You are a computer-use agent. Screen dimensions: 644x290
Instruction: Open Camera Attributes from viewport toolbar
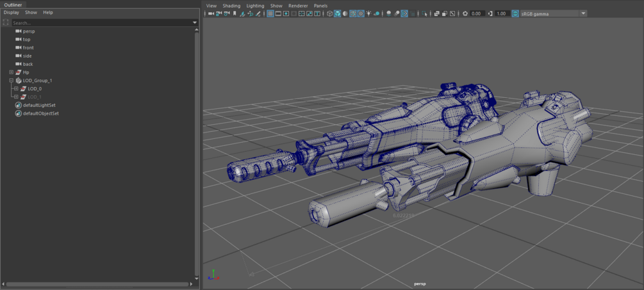[x=227, y=13]
